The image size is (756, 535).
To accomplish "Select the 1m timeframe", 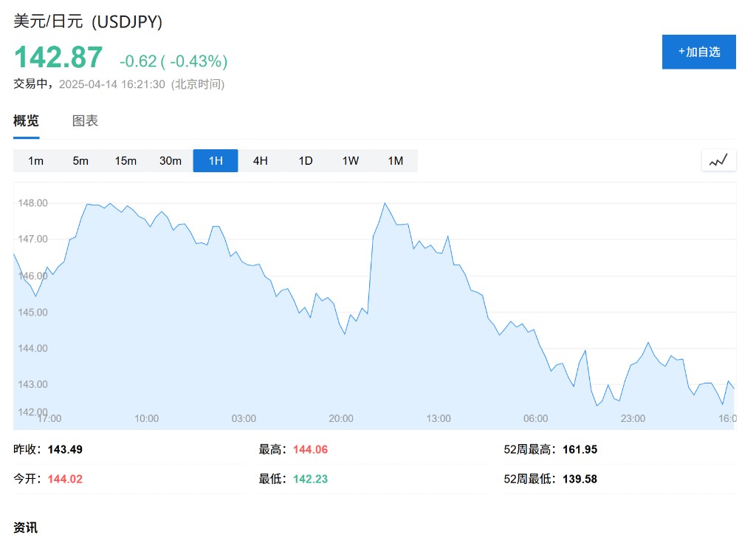I will [35, 160].
